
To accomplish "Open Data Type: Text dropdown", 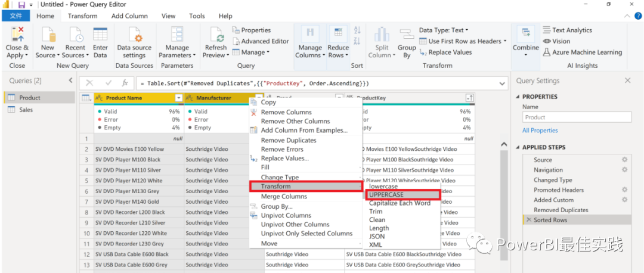I will [443, 30].
